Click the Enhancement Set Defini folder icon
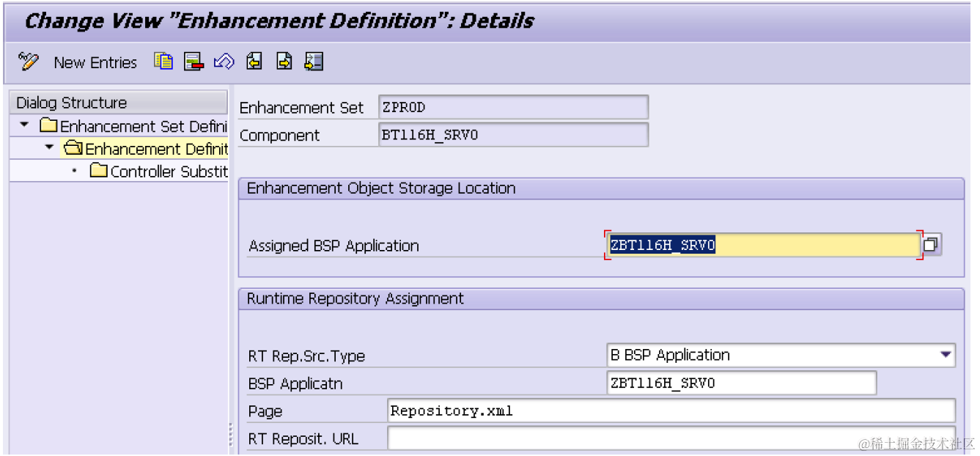The width and height of the screenshot is (980, 456). click(48, 126)
